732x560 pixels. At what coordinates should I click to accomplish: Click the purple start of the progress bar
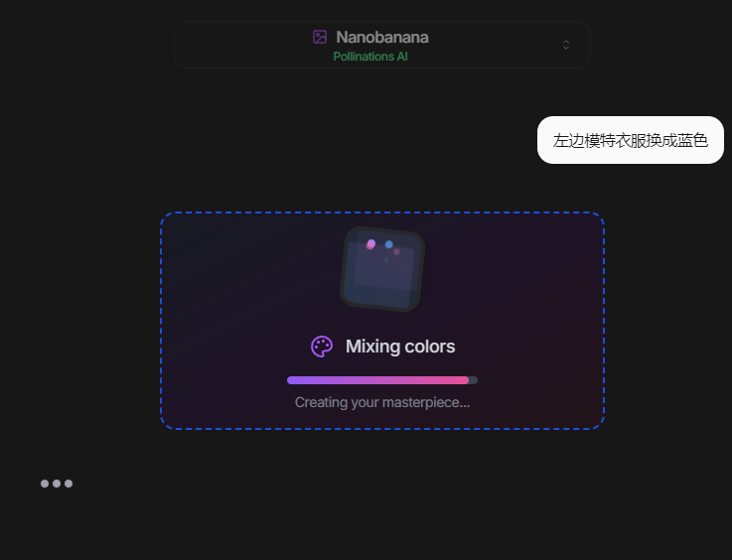point(293,380)
